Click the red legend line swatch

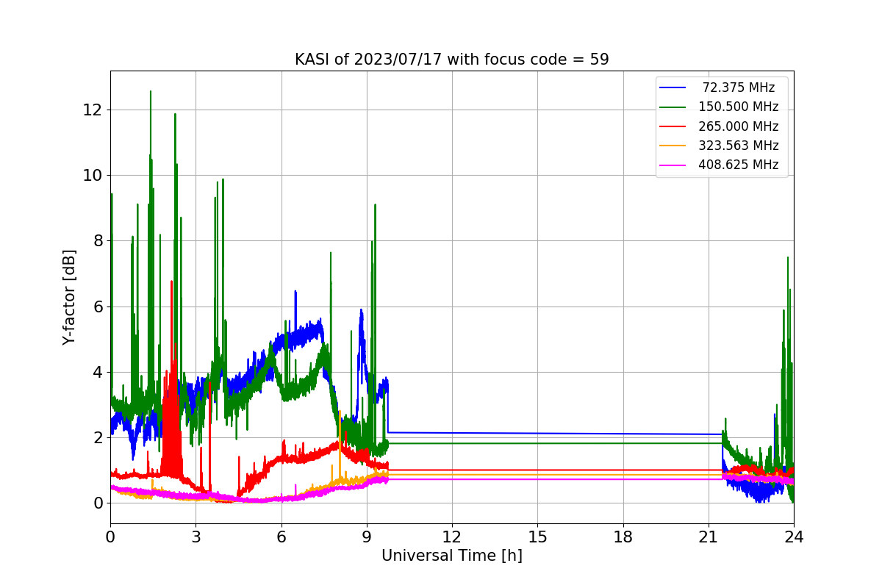673,126
